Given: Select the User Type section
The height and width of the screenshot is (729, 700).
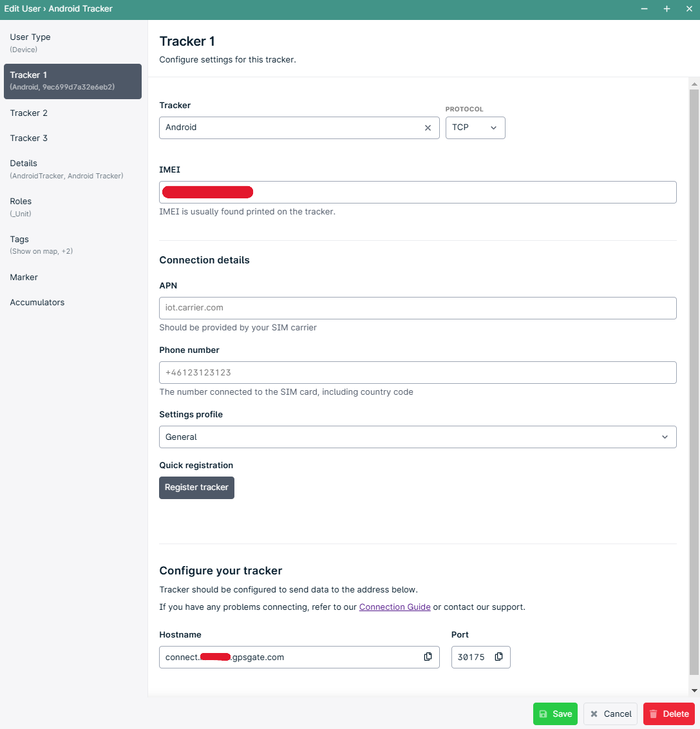Looking at the screenshot, I should [x=73, y=43].
